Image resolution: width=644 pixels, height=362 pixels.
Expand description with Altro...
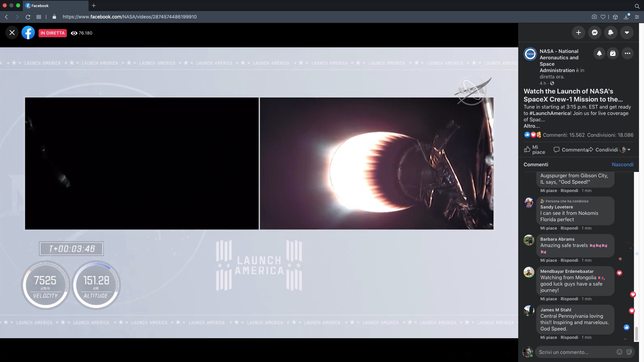pos(532,126)
